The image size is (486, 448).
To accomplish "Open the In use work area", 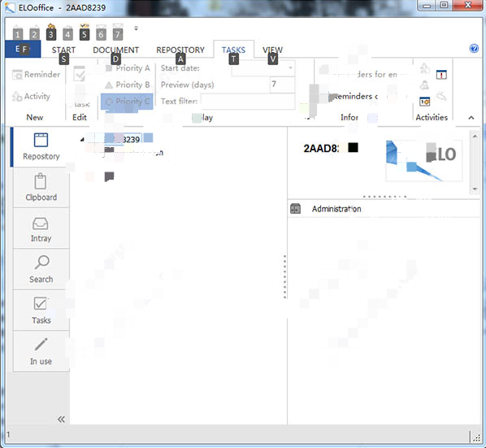I will [41, 351].
